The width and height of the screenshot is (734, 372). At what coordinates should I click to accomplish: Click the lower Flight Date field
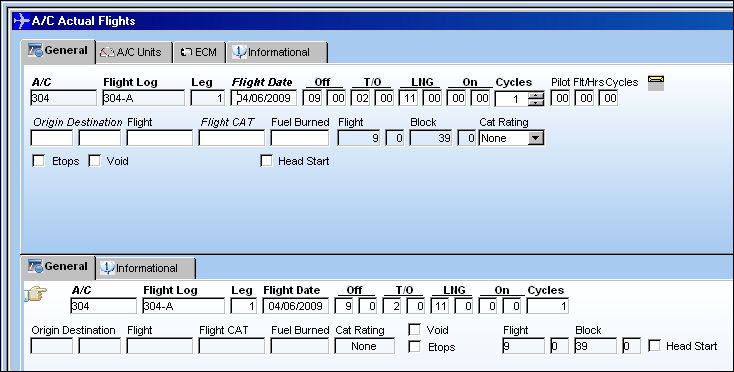pos(296,306)
